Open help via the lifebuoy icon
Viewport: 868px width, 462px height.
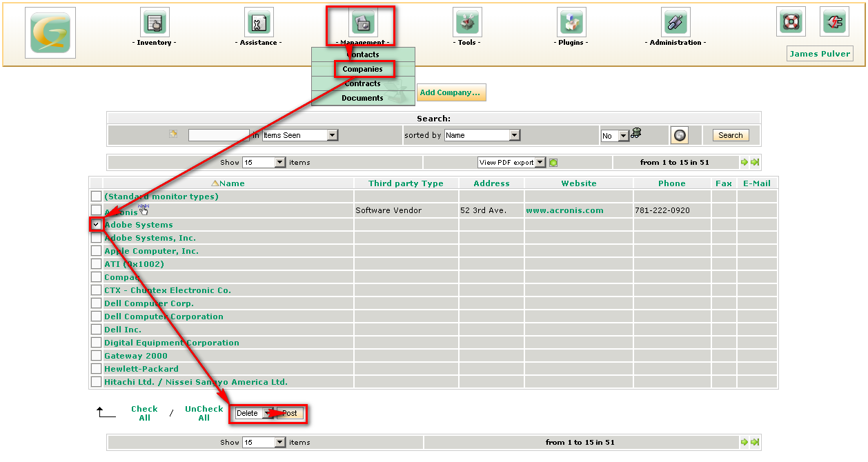[x=791, y=21]
